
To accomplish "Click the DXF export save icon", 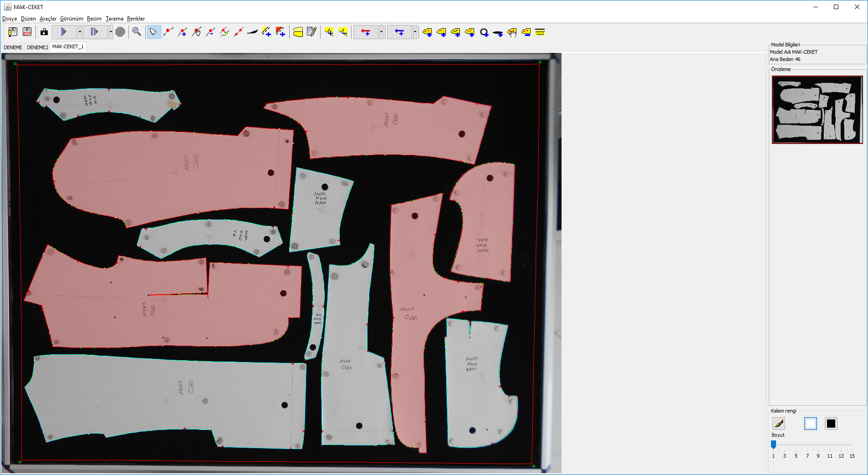I will [x=27, y=32].
